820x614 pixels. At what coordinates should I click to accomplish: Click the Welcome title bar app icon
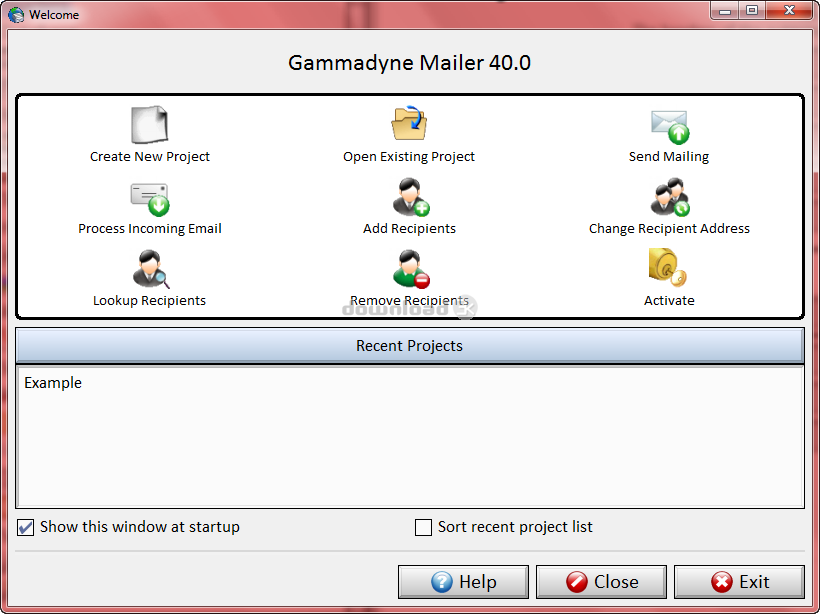pyautogui.click(x=16, y=15)
